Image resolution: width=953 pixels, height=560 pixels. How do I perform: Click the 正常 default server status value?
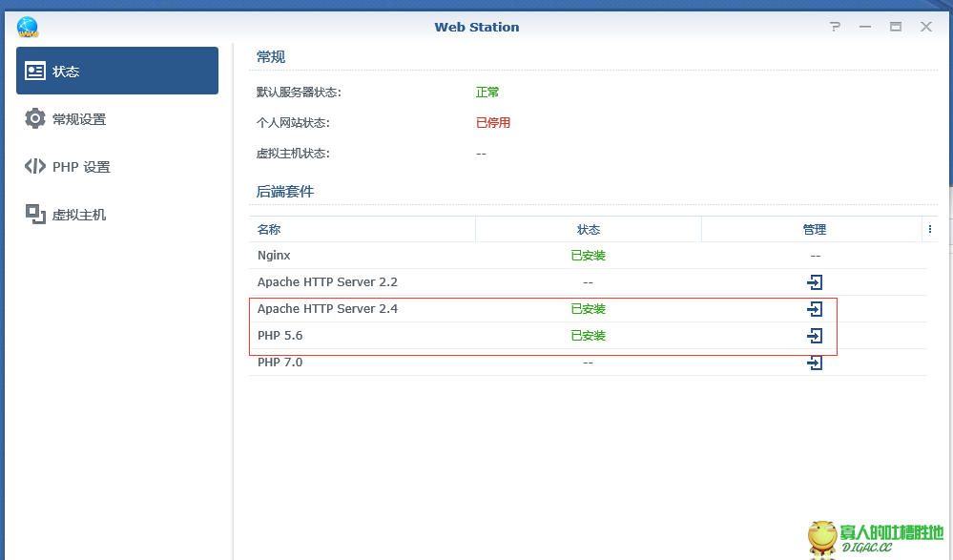tap(487, 92)
